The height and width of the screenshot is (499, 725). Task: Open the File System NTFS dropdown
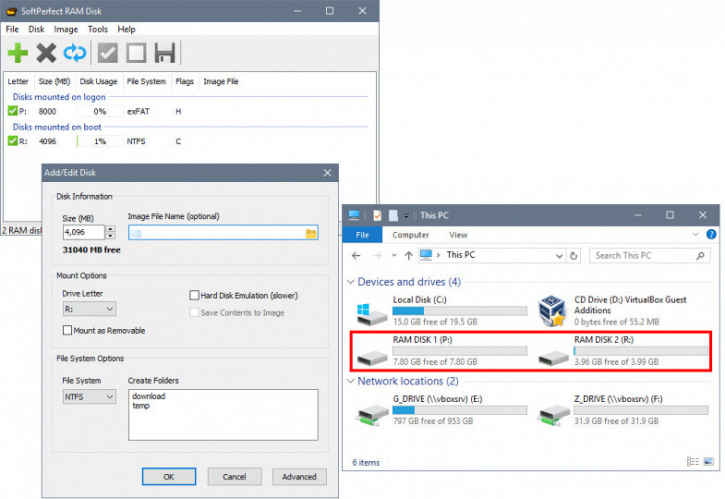click(89, 397)
